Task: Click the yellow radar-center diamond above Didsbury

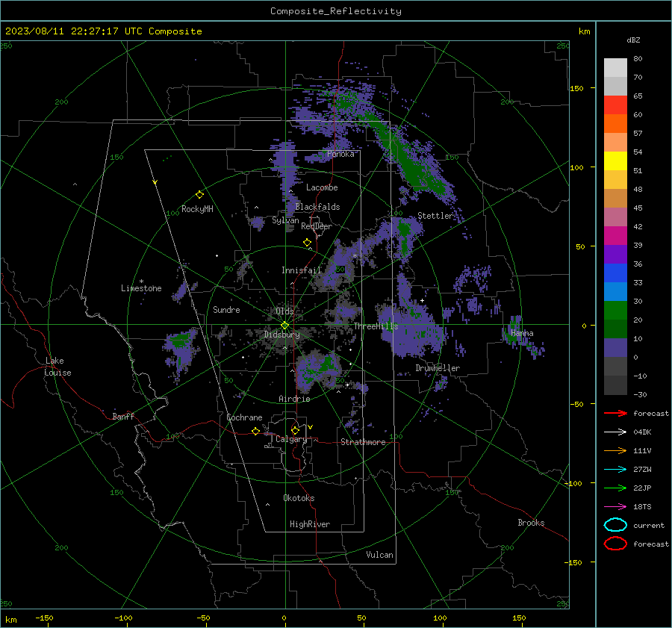Action: (x=285, y=326)
